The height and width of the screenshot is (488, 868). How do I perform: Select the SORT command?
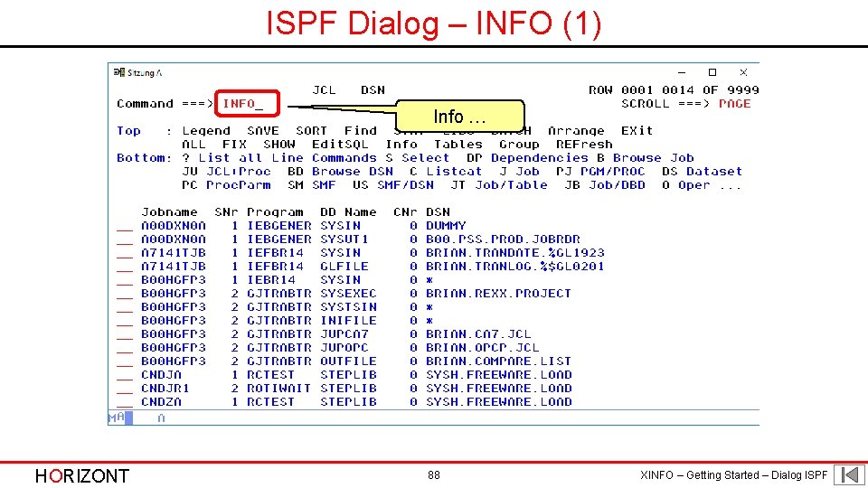pos(311,130)
